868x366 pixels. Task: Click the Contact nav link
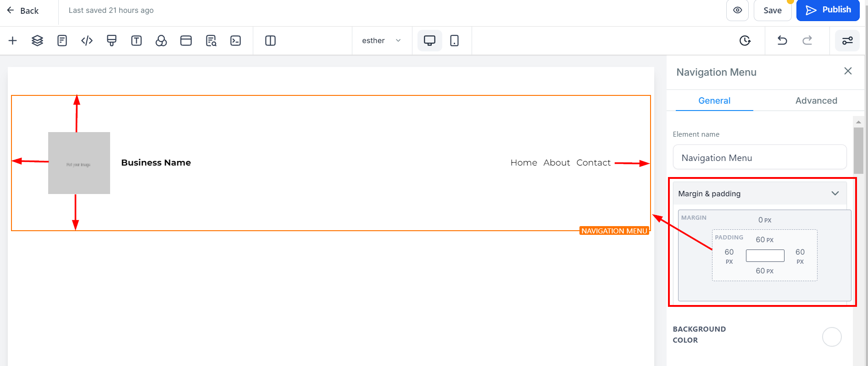coord(594,163)
